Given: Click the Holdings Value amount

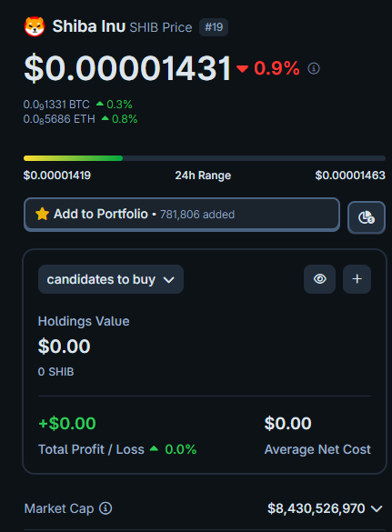Looking at the screenshot, I should click(x=65, y=346).
